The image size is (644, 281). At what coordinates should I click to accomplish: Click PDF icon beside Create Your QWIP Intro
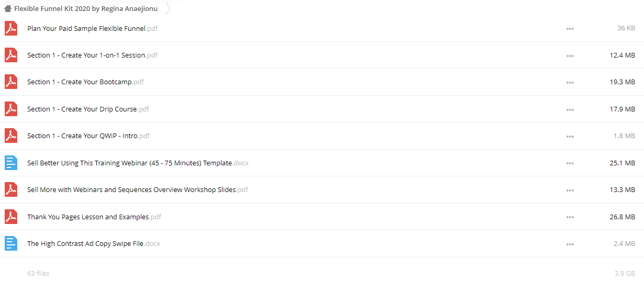(x=11, y=136)
